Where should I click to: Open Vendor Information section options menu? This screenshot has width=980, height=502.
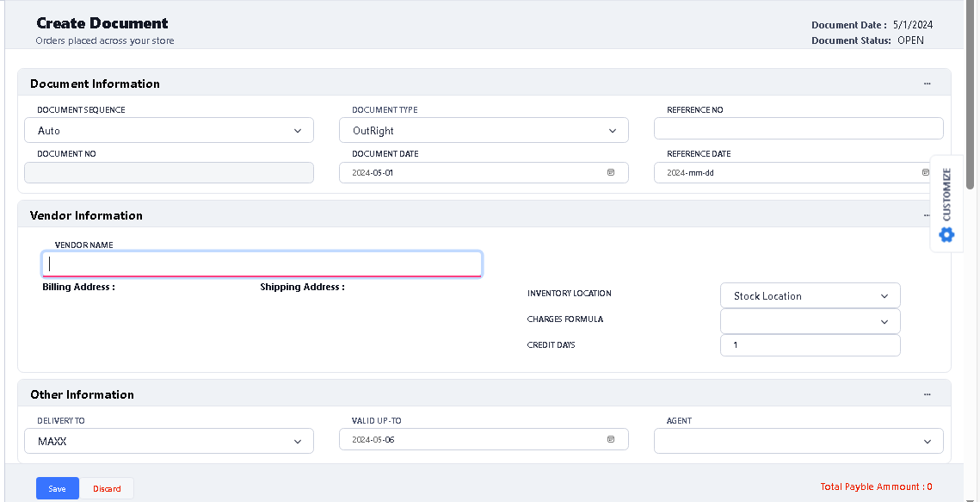click(927, 215)
